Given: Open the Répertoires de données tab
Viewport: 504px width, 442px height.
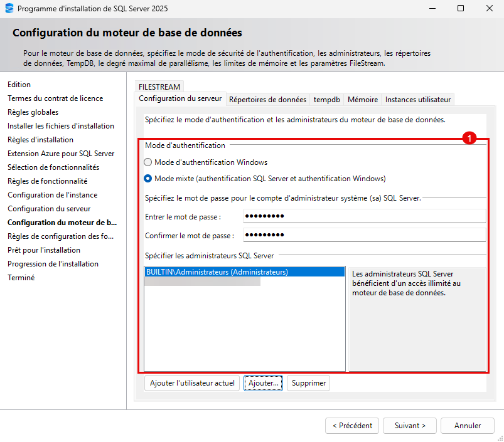Looking at the screenshot, I should point(268,100).
